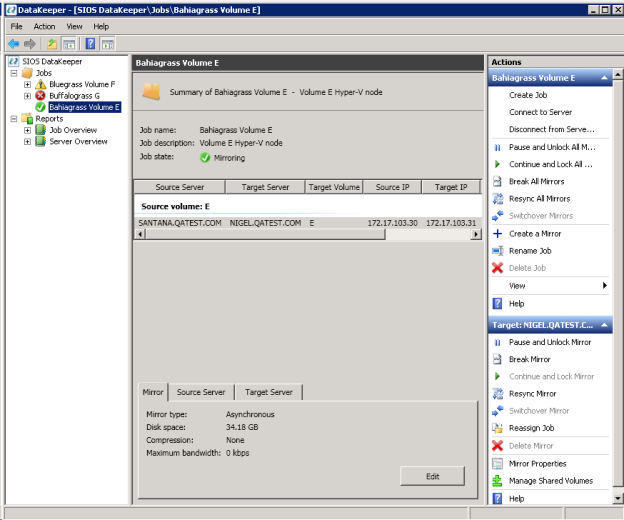Expand the Server Overview node

click(x=27, y=142)
